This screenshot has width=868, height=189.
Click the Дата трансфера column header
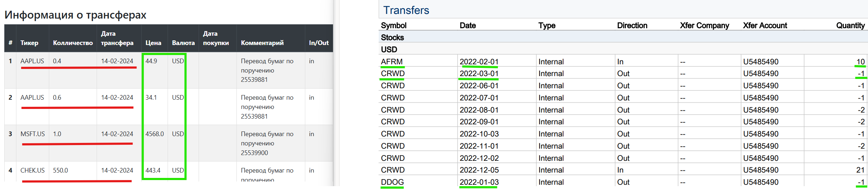[x=117, y=38]
